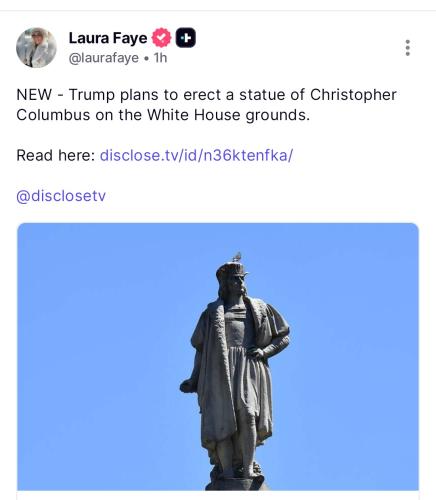Viewport: 436px width, 500px height.
Task: Open the disclose.tv/id/n36ktenfka/ link
Action: (196, 155)
